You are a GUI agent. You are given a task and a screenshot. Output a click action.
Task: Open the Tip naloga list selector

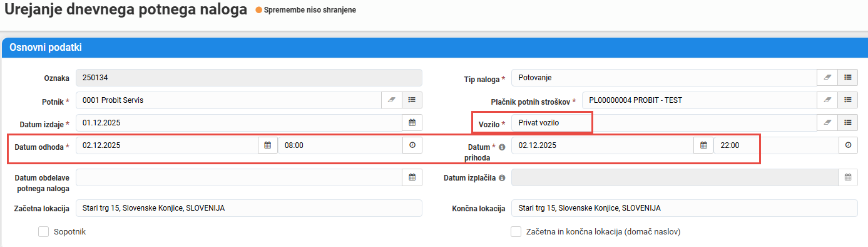(847, 77)
